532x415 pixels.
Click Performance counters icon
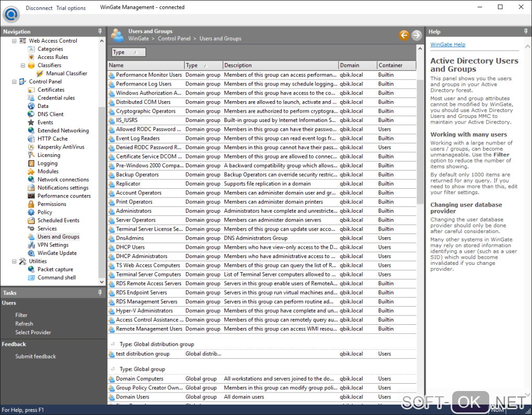pyautogui.click(x=31, y=196)
